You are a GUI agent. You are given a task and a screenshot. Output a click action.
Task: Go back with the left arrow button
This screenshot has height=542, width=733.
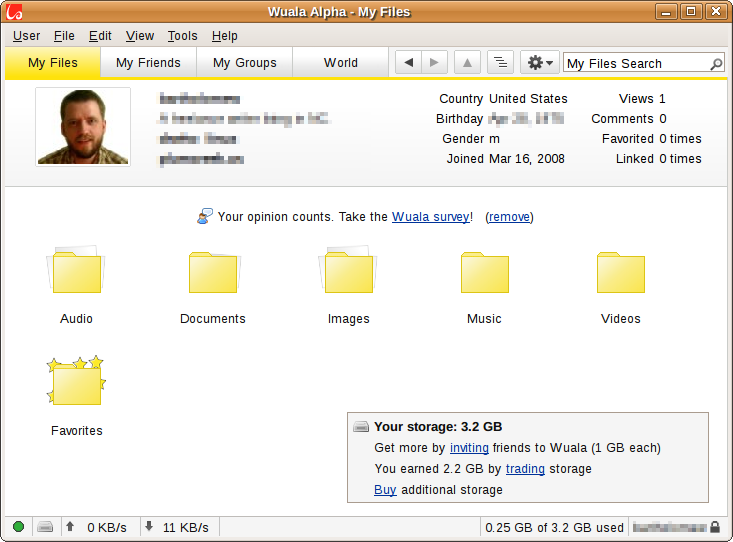click(409, 62)
